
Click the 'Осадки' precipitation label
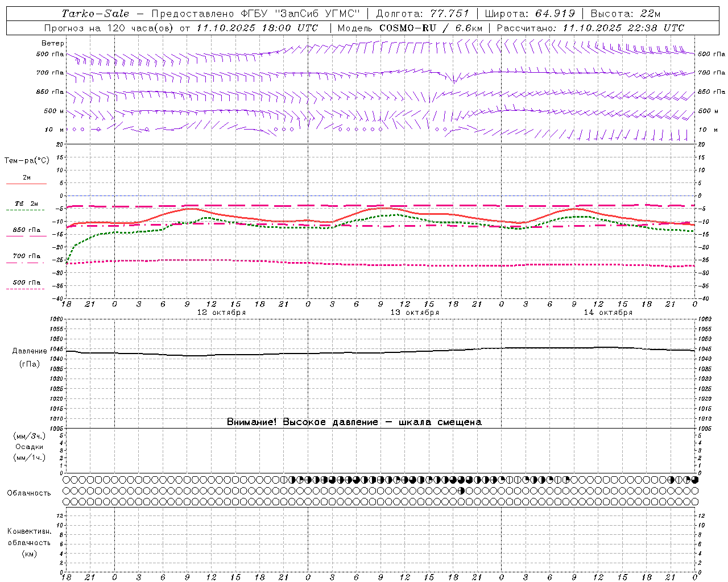point(30,447)
